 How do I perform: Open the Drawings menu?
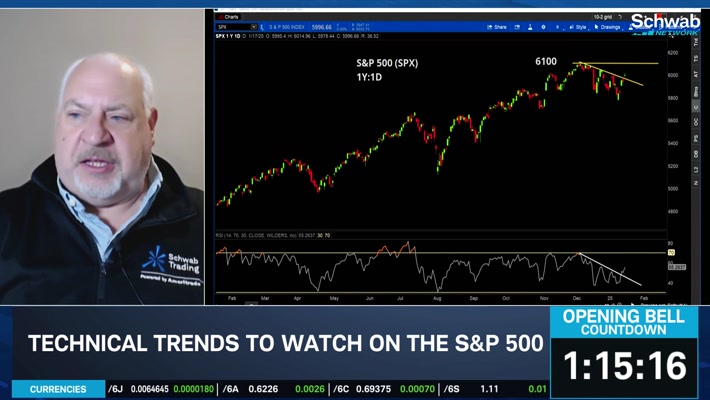(x=608, y=27)
